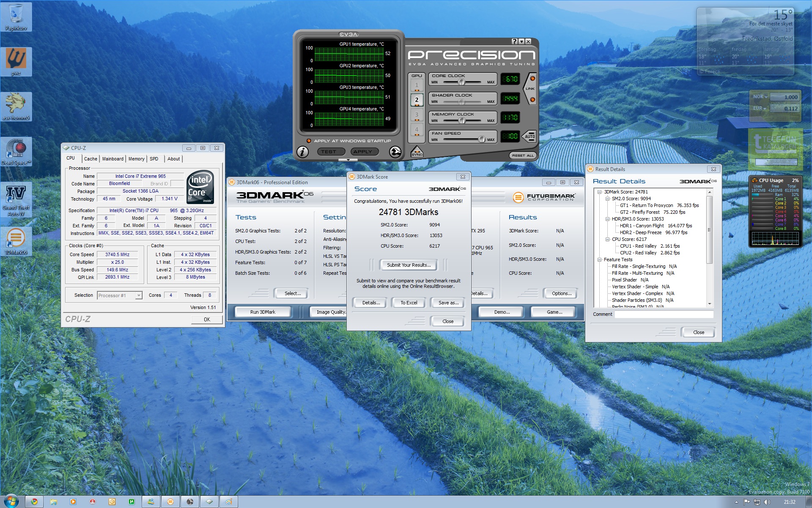Click the Comment field in Result Details
Screen dimensions: 812x508
click(x=664, y=314)
